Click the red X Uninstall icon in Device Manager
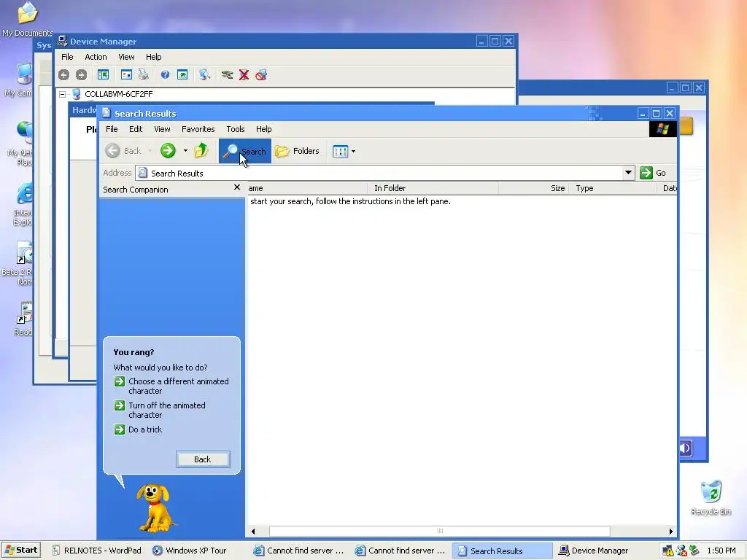This screenshot has height=560, width=747. (x=244, y=75)
